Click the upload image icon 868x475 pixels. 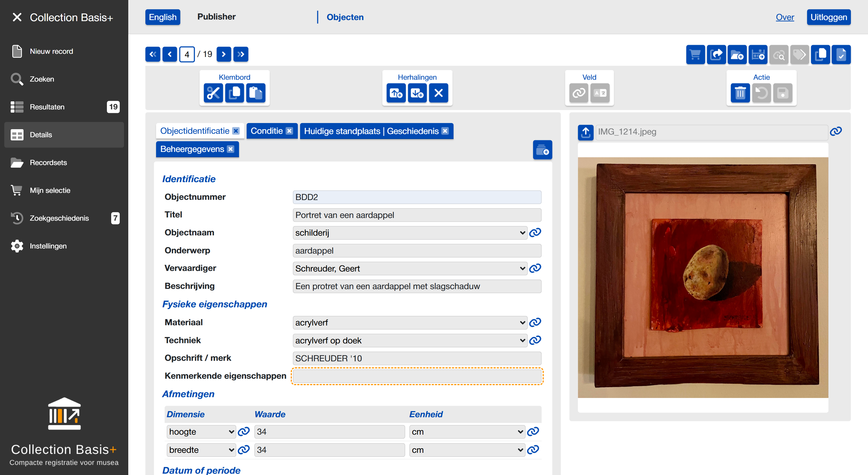586,132
